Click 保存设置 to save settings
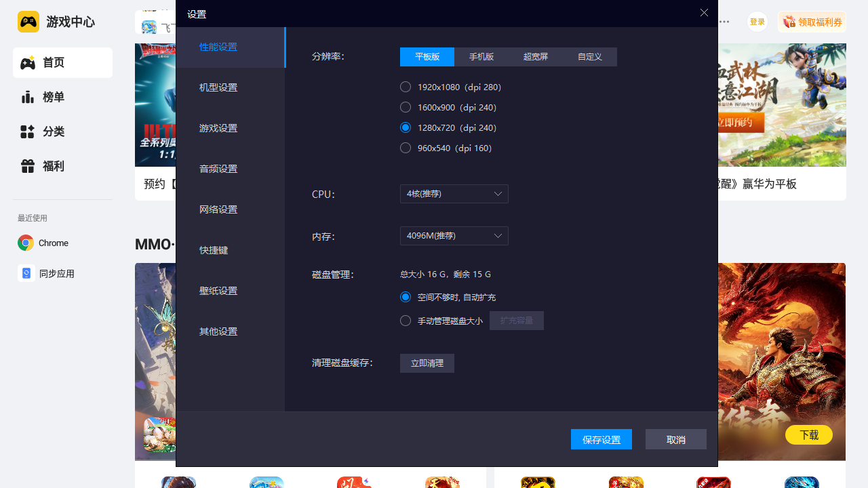868x488 pixels. [601, 439]
